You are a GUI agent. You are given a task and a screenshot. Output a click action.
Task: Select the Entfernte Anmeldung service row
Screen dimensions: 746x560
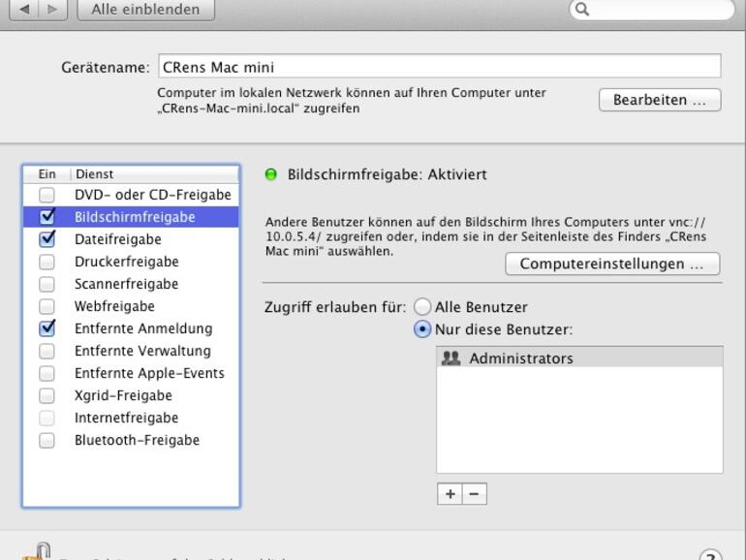[131, 328]
